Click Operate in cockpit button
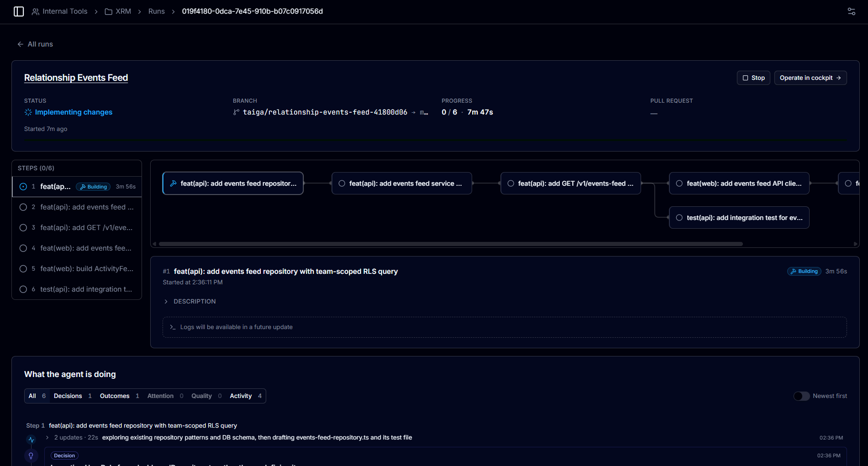 tap(810, 78)
